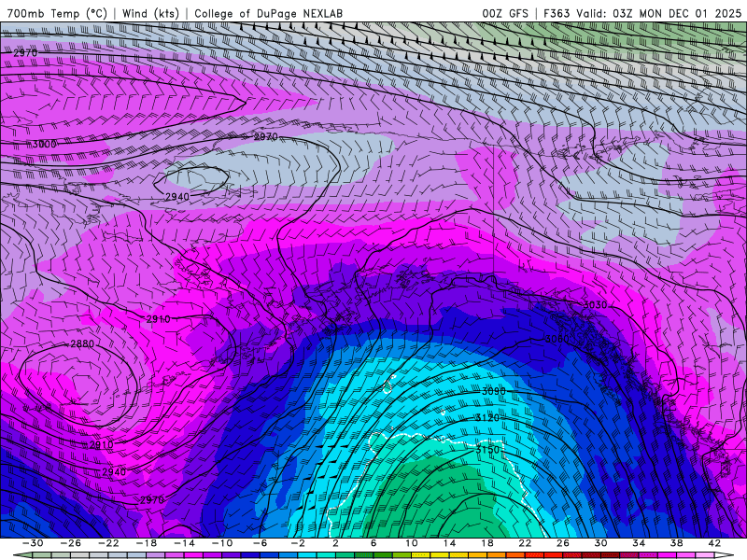Click the 14 value on the color scale
The image size is (747, 560).
coord(449,543)
